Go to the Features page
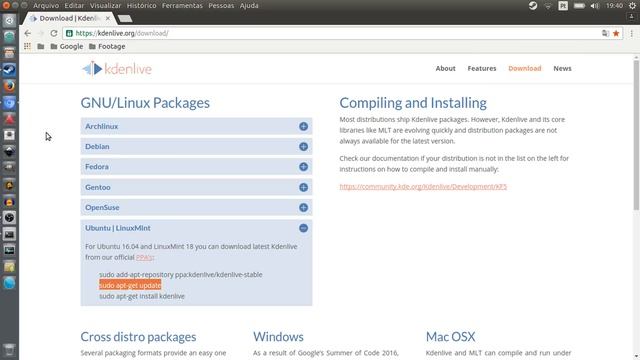 coord(482,69)
